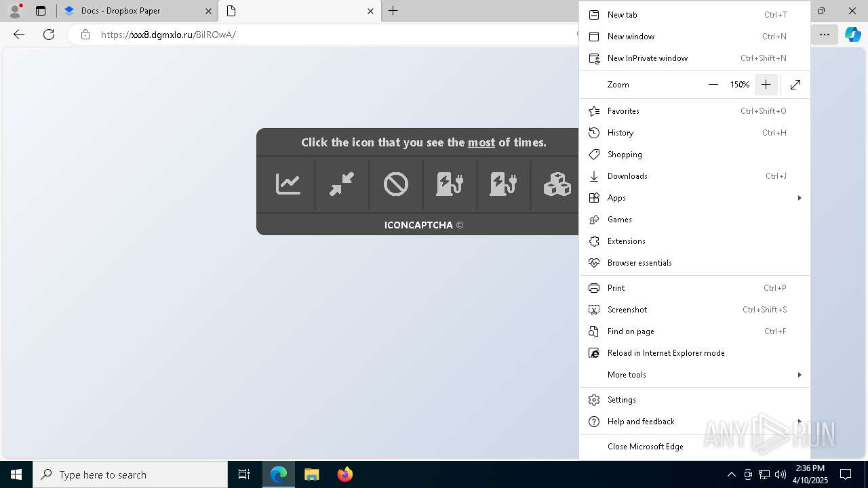The height and width of the screenshot is (488, 868).
Task: Open Copilot sidebar icon
Action: coord(852,35)
